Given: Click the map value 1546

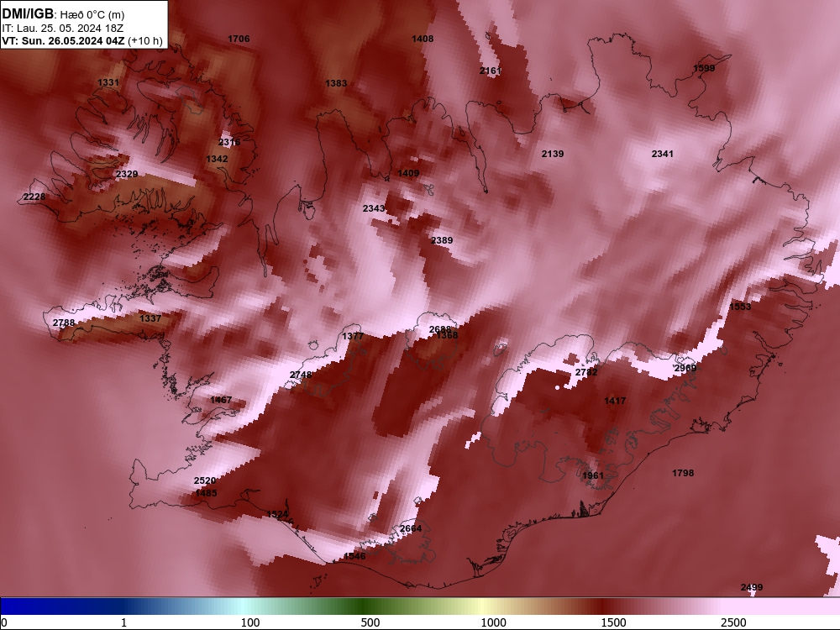Looking at the screenshot, I should pyautogui.click(x=354, y=556).
